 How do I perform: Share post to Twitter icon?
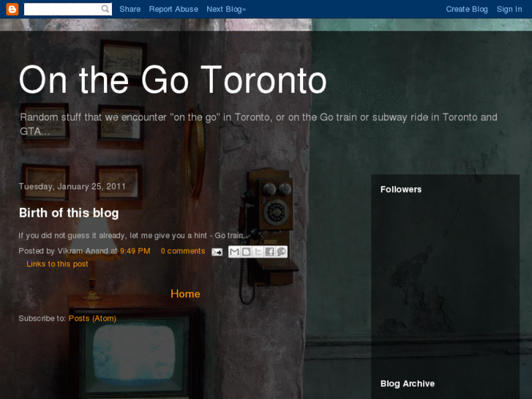pyautogui.click(x=258, y=252)
